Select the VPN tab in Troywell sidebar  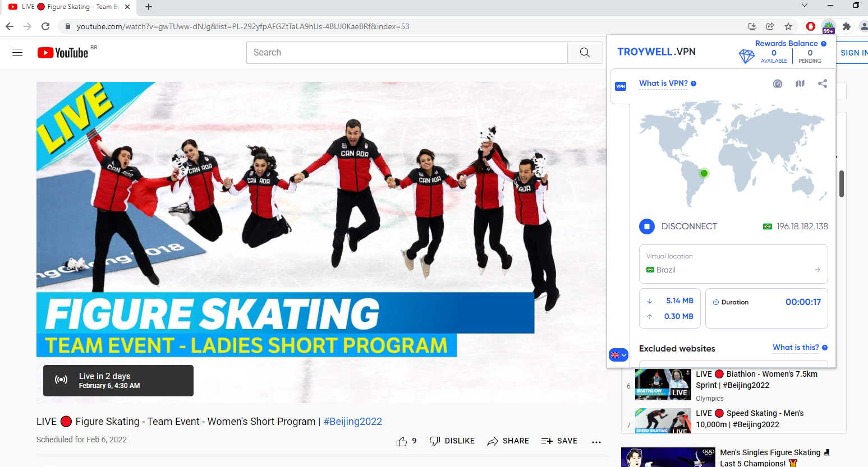click(x=621, y=86)
